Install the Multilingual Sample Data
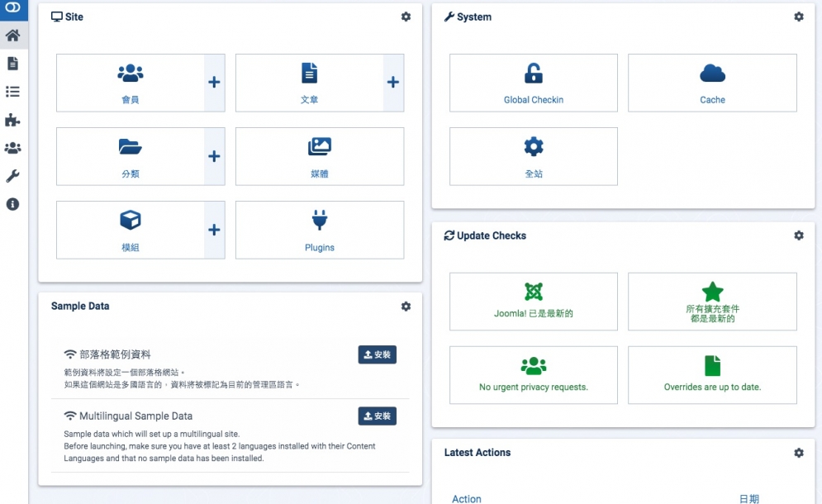 (377, 416)
